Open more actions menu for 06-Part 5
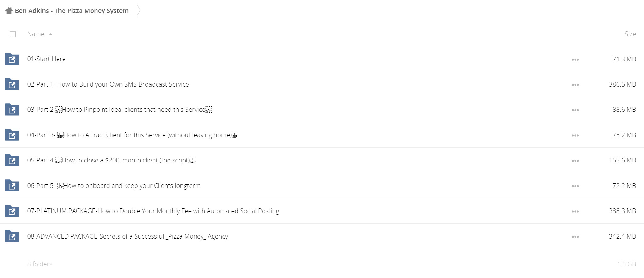 pyautogui.click(x=575, y=186)
